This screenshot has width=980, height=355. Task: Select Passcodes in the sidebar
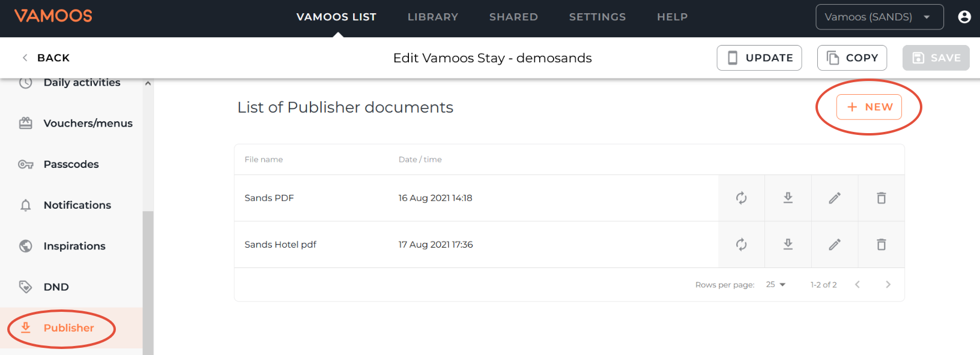pyautogui.click(x=71, y=164)
